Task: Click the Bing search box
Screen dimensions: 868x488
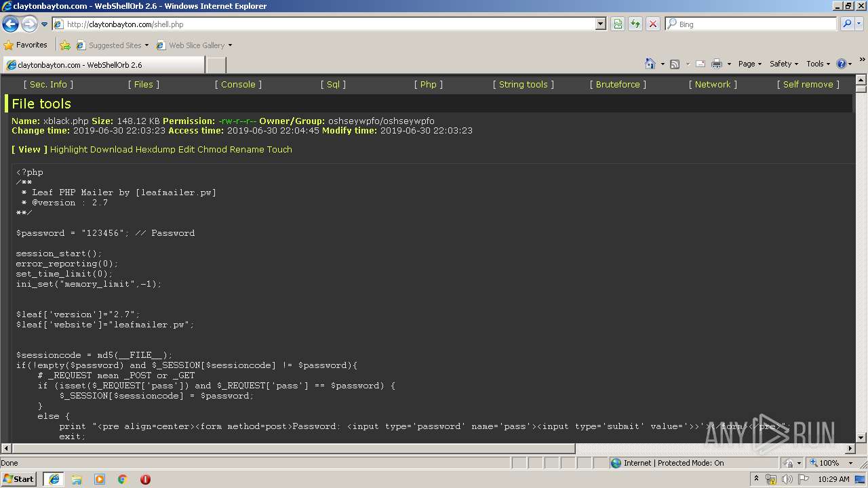Action: pos(751,24)
